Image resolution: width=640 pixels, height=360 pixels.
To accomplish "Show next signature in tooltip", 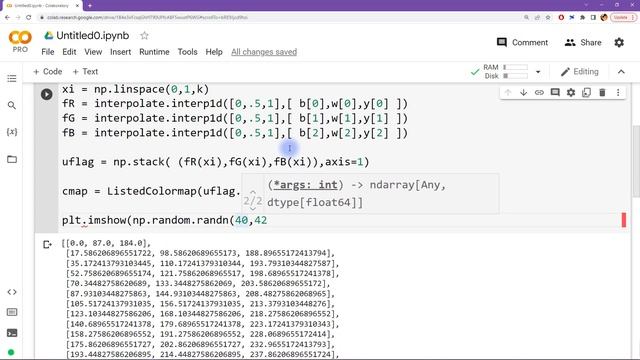I will (253, 209).
